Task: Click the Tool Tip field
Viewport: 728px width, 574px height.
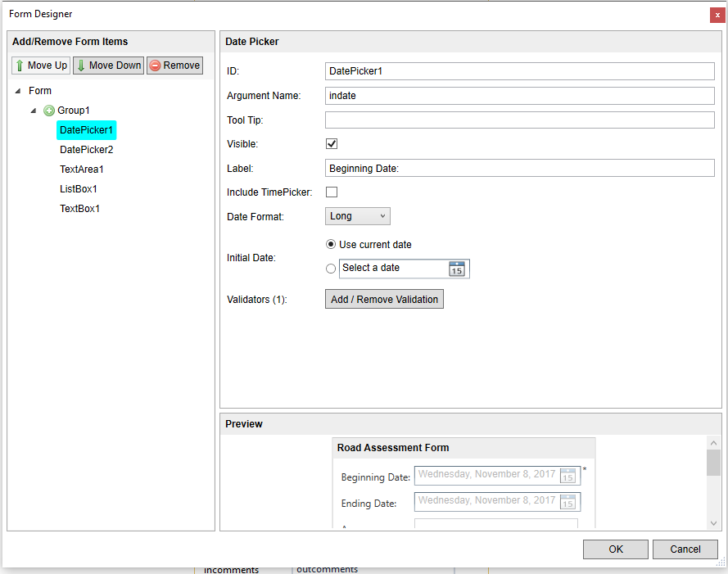Action: point(519,120)
